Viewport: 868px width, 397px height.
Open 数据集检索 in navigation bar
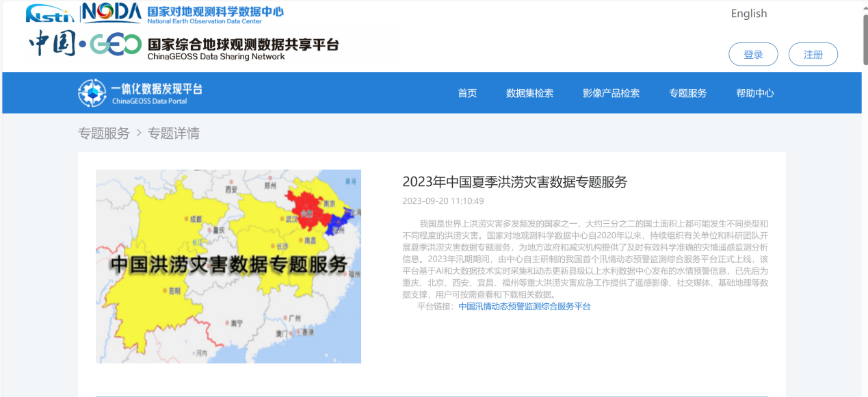(529, 93)
